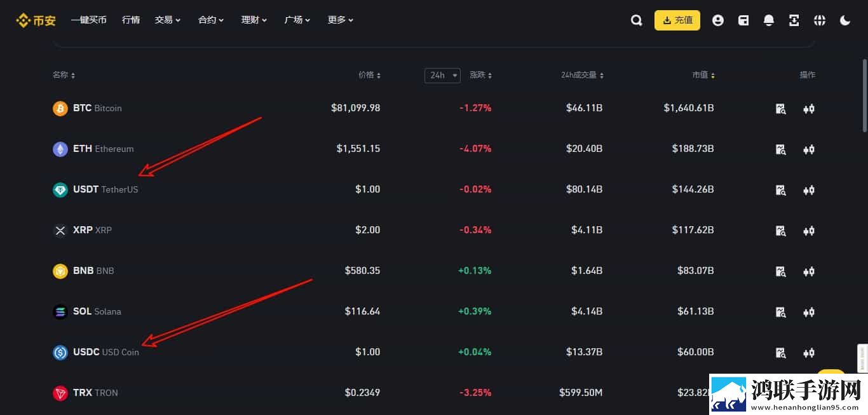Open the USDT TetherUS row name
Viewport: 868px width, 415px height.
(105, 189)
